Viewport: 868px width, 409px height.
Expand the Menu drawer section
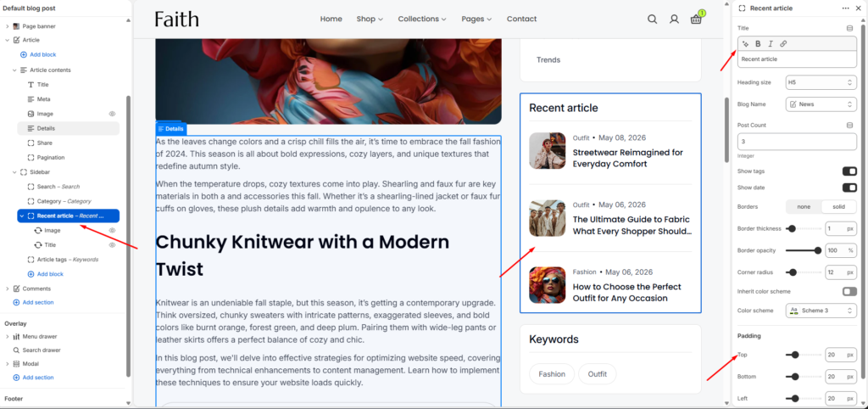coord(7,336)
